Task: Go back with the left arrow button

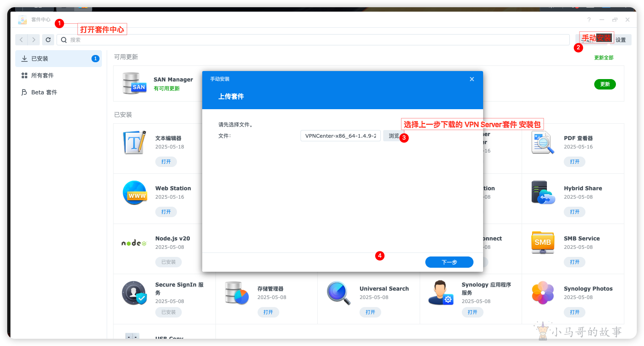Action: pyautogui.click(x=21, y=40)
